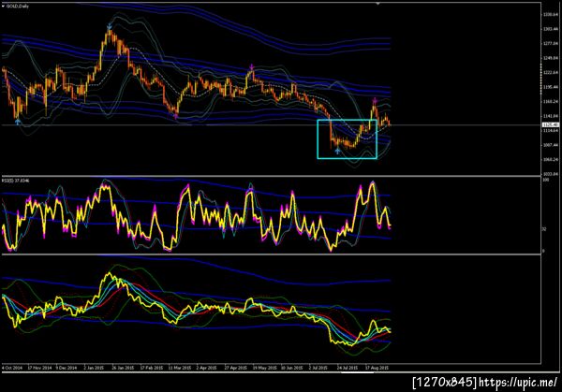The width and height of the screenshot is (562, 392).
Task: Click the magenta arrow at the March 2015 low
Action: tap(176, 116)
